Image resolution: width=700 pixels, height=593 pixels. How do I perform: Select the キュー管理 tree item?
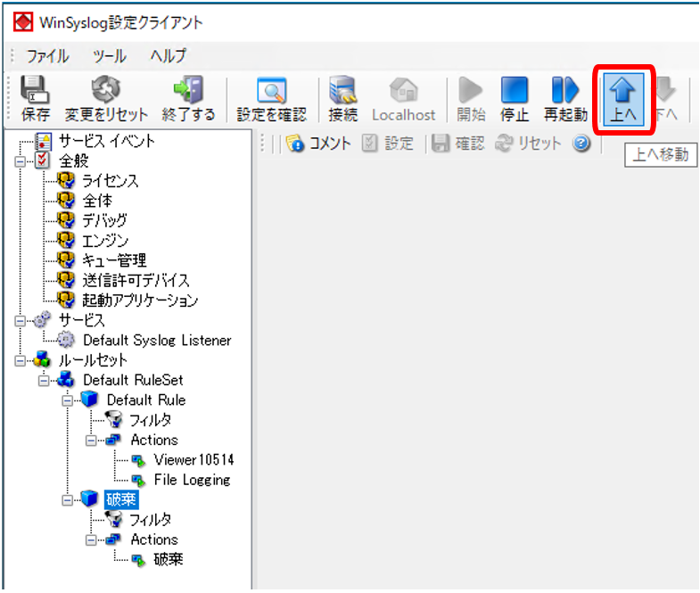114,260
